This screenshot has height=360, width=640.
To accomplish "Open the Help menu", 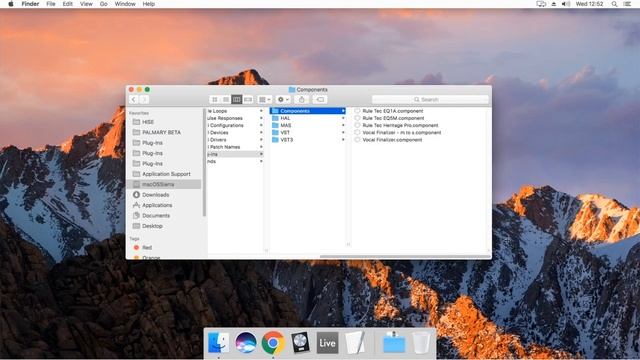I will pyautogui.click(x=149, y=4).
